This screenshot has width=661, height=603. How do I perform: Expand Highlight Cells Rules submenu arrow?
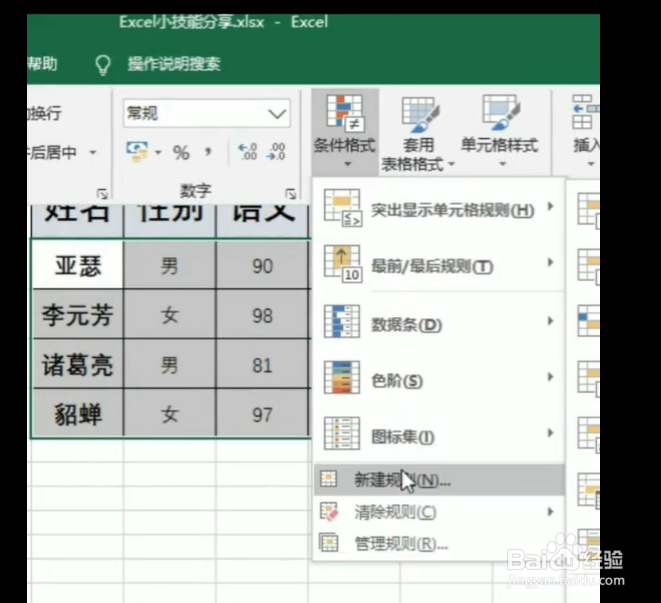tap(550, 206)
